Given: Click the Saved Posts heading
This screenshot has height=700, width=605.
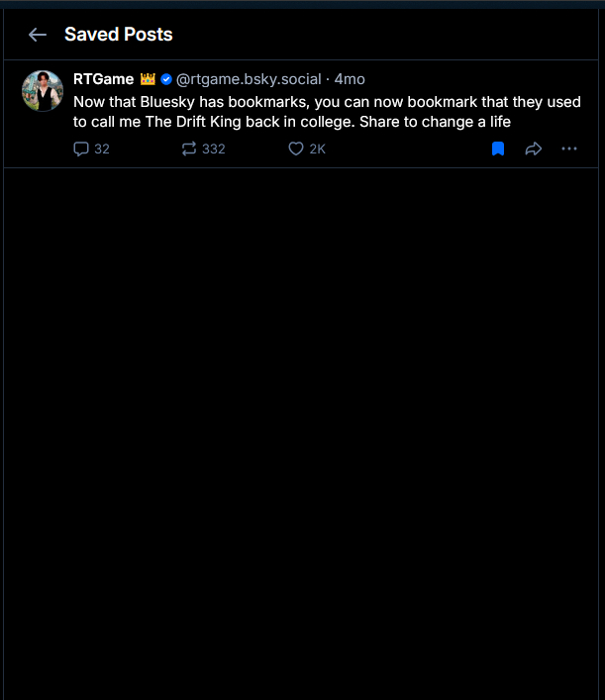Looking at the screenshot, I should coord(118,35).
